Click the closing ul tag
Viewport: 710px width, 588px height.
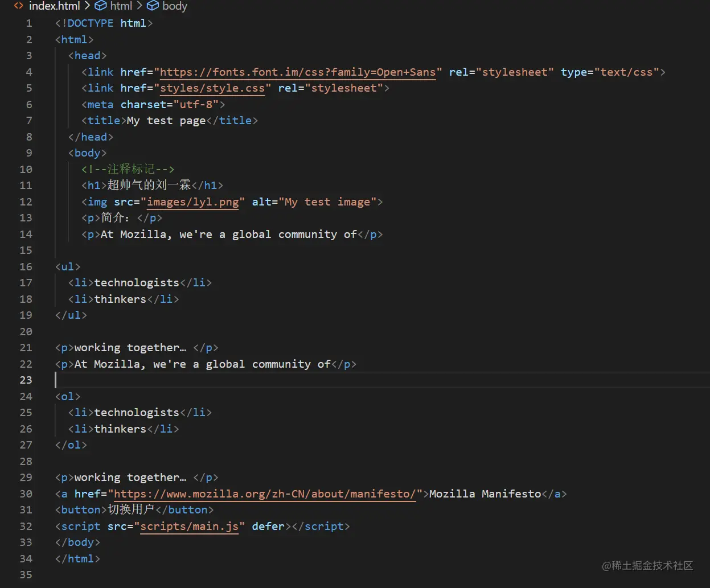click(71, 315)
